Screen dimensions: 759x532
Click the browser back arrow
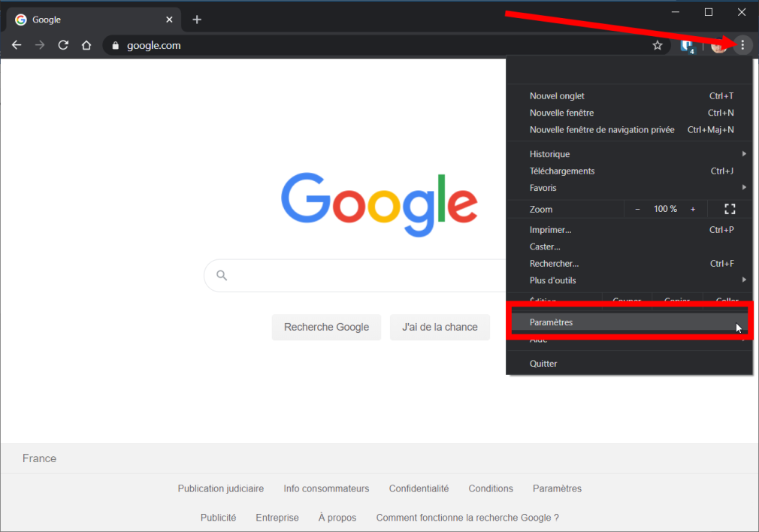coord(17,45)
